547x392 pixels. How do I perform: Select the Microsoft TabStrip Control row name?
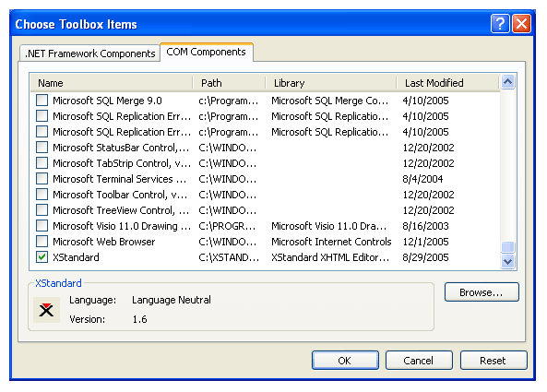(122, 163)
